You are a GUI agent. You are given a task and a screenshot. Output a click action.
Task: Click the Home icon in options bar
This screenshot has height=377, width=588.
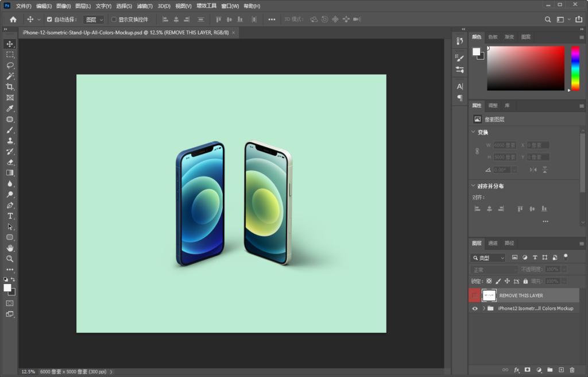pos(13,20)
